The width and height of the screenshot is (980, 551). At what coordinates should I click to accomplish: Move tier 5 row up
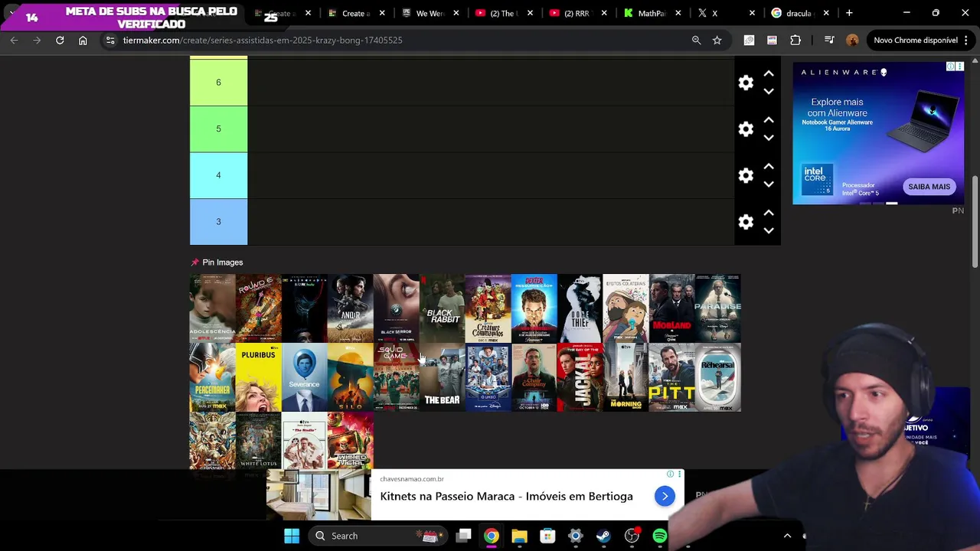point(769,120)
